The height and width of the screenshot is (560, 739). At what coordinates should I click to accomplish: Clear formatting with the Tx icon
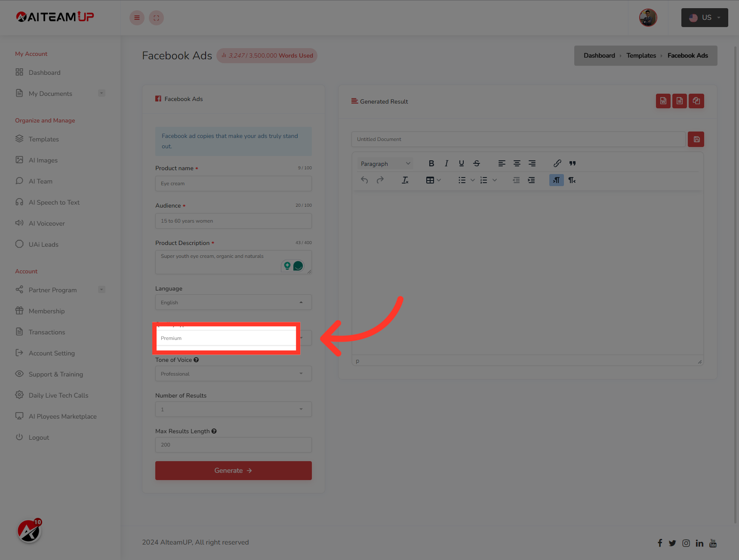pyautogui.click(x=405, y=180)
